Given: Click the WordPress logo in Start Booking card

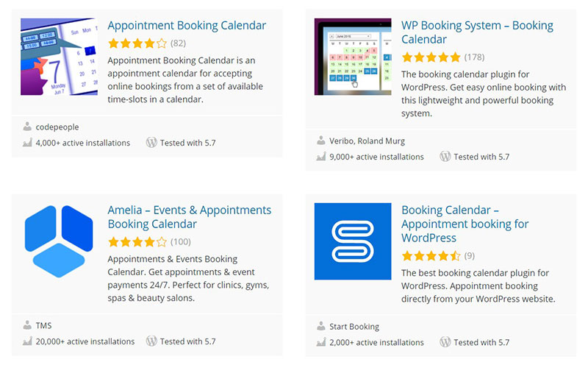Looking at the screenshot, I should point(445,342).
